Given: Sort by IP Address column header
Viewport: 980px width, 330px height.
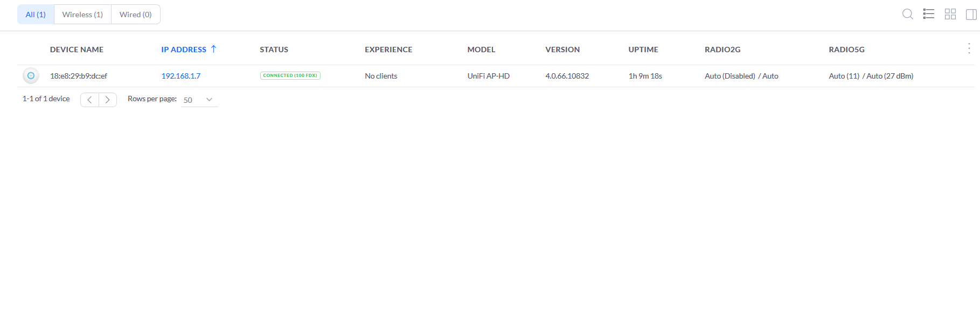Looking at the screenshot, I should [x=184, y=50].
